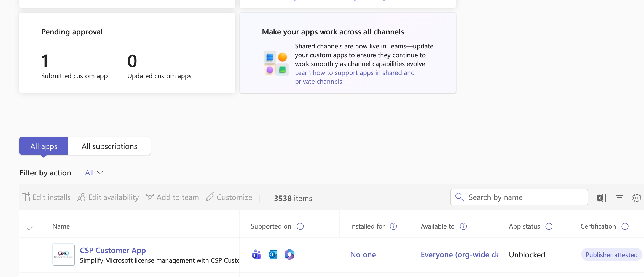This screenshot has height=277, width=644.
Task: Click the Teams icon for CSP Customer App
Action: 256,254
